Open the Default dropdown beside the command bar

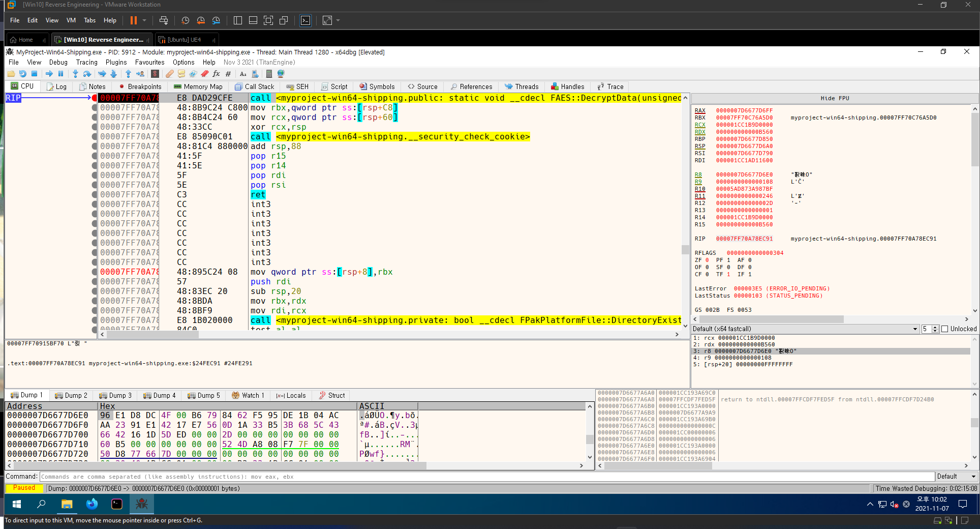coord(956,477)
